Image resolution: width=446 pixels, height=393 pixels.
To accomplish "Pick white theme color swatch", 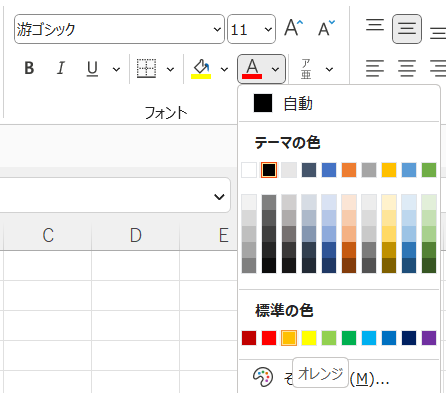I will click(x=249, y=170).
